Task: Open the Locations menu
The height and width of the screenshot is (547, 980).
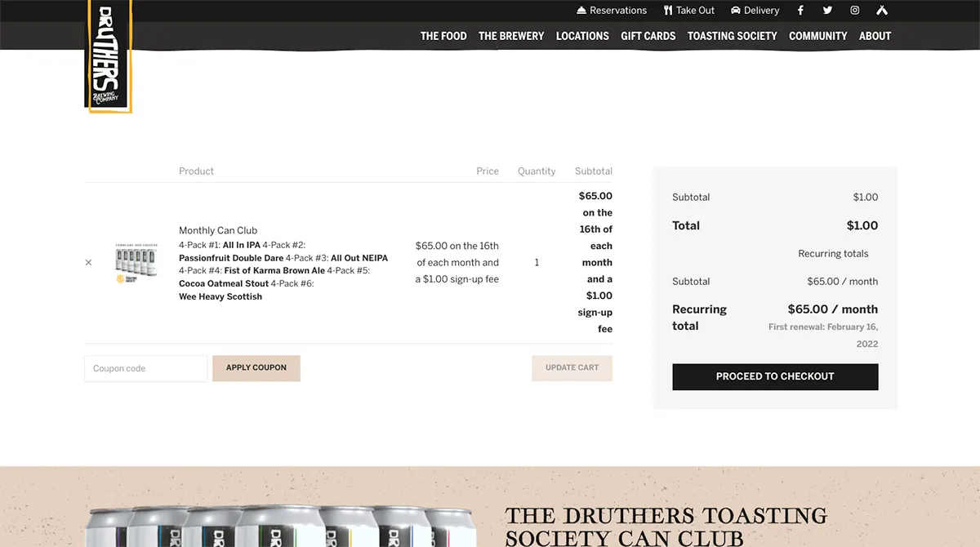Action: click(582, 36)
